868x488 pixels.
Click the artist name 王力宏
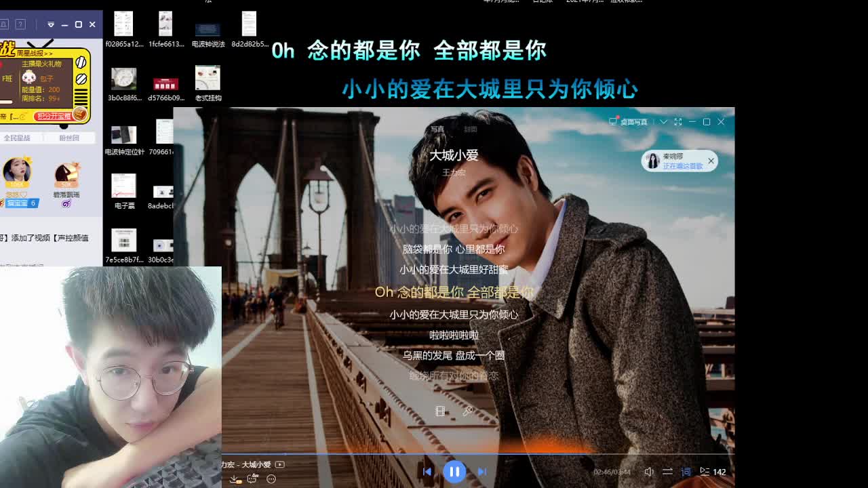[x=454, y=173]
